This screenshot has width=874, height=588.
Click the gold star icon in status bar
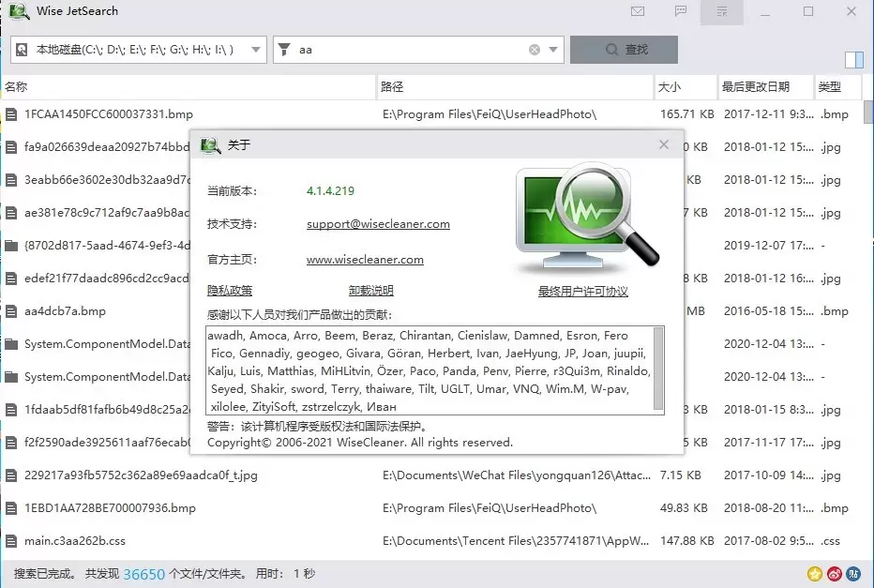[815, 574]
